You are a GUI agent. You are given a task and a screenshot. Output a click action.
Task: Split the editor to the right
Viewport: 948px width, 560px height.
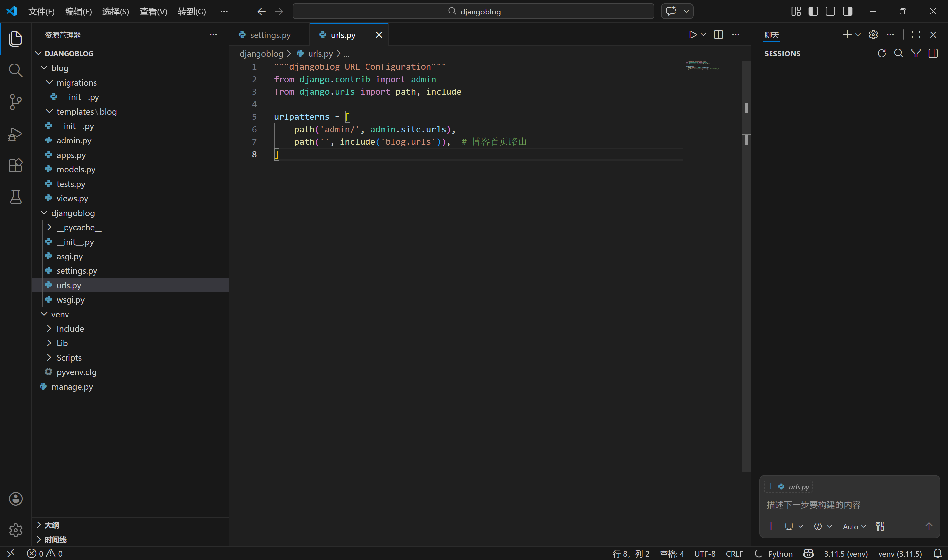pos(718,35)
